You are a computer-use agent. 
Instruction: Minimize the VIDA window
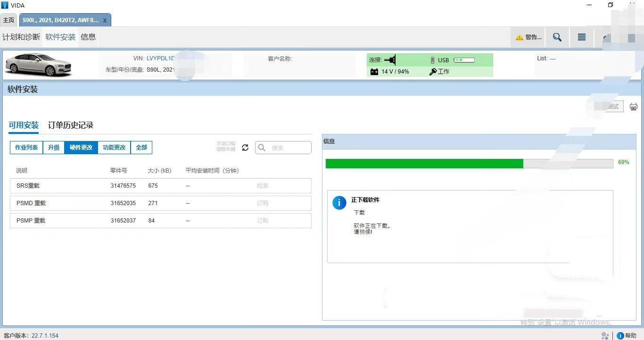coord(590,5)
